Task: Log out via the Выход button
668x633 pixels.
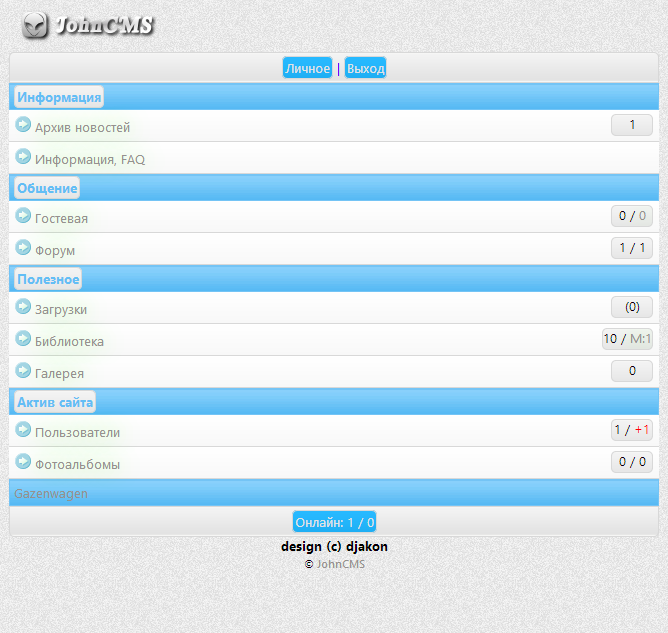Action: pyautogui.click(x=365, y=68)
